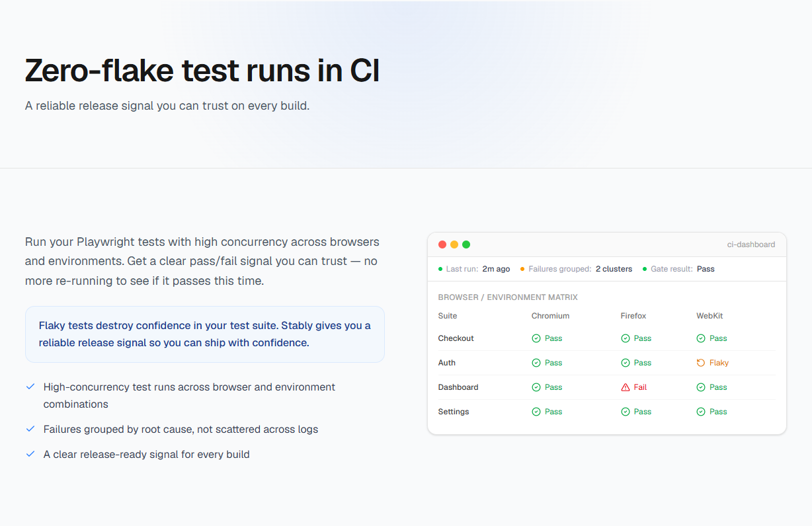Viewport: 812px width, 526px height.
Task: Click the Chromium Auth pass check icon
Action: pos(536,363)
